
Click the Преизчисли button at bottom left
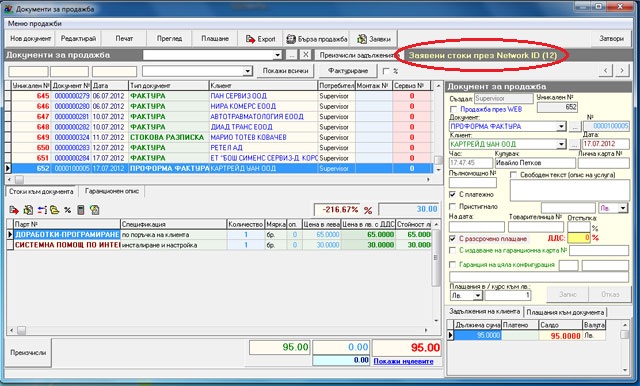tap(28, 353)
